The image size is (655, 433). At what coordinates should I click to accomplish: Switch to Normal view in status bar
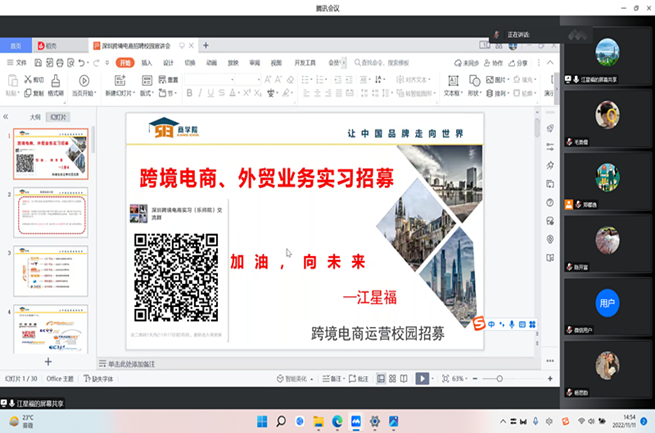(x=381, y=379)
